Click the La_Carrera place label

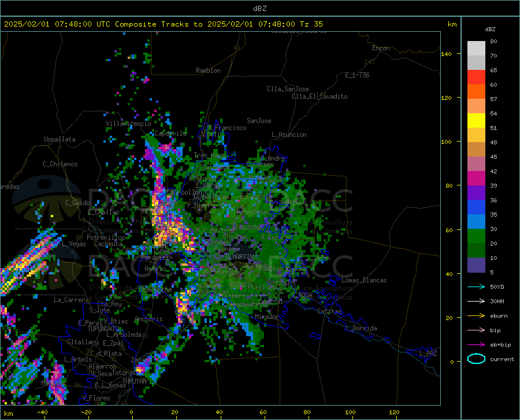click(x=71, y=300)
